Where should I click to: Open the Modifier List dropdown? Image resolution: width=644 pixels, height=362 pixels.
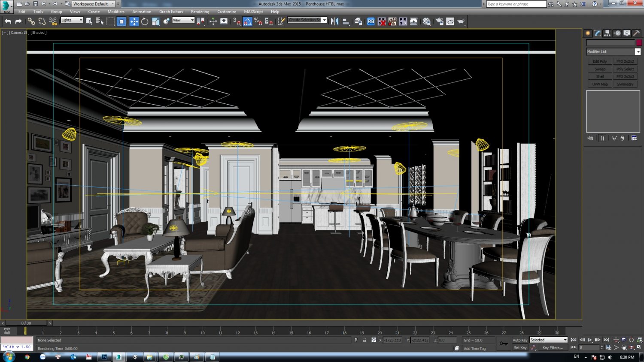[x=638, y=51]
